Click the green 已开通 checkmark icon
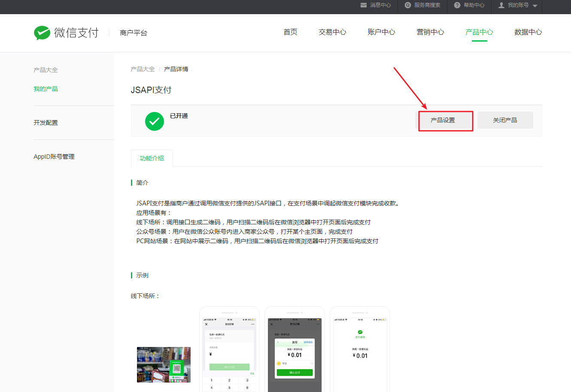Viewport: 571px width, 392px height. pos(155,121)
